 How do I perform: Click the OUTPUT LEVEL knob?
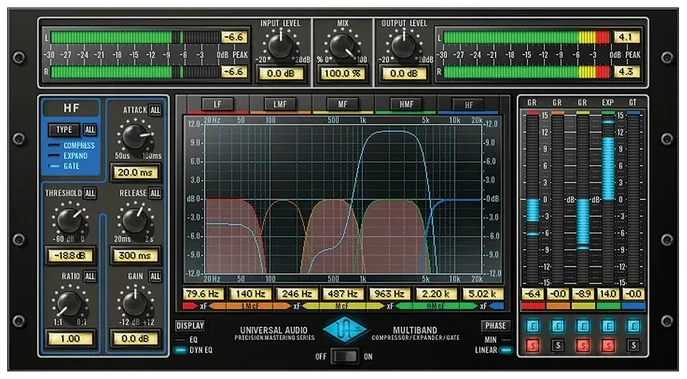click(x=404, y=46)
